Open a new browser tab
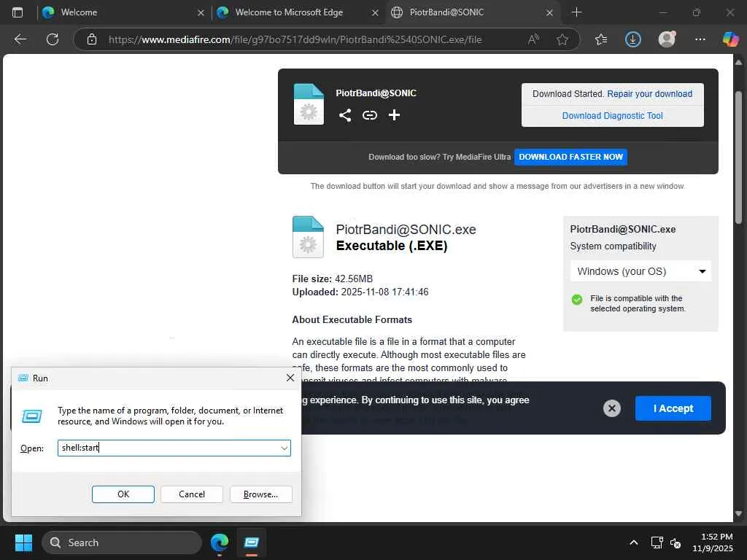747x560 pixels. click(x=576, y=12)
